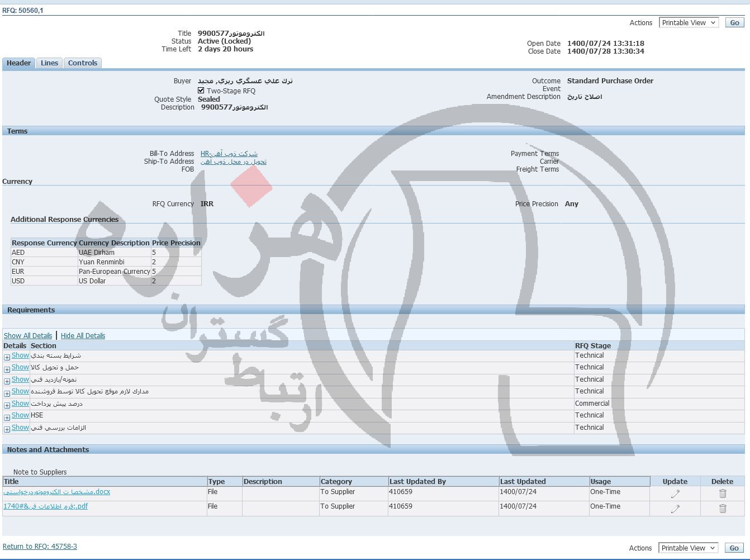This screenshot has height=560, width=750.
Task: Click the Active (Locked) status value
Action: [x=224, y=41]
